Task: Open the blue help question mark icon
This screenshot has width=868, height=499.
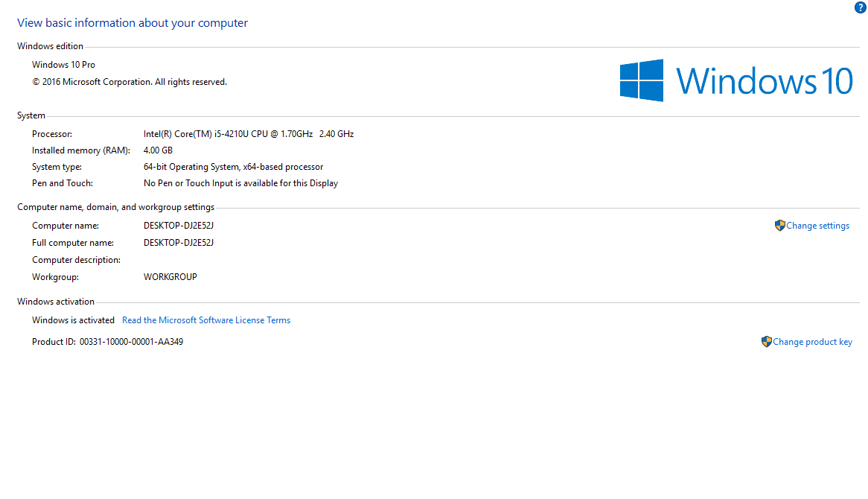Action: (x=860, y=7)
